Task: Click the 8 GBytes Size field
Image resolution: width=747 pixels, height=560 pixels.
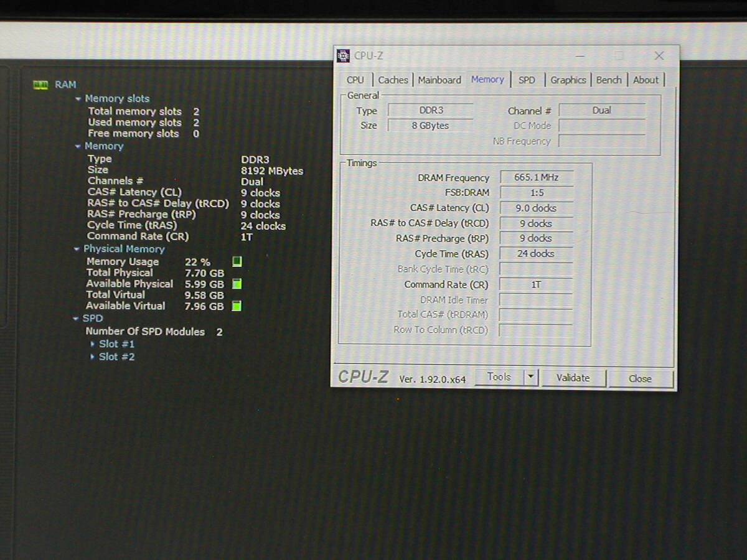Action: click(x=431, y=126)
